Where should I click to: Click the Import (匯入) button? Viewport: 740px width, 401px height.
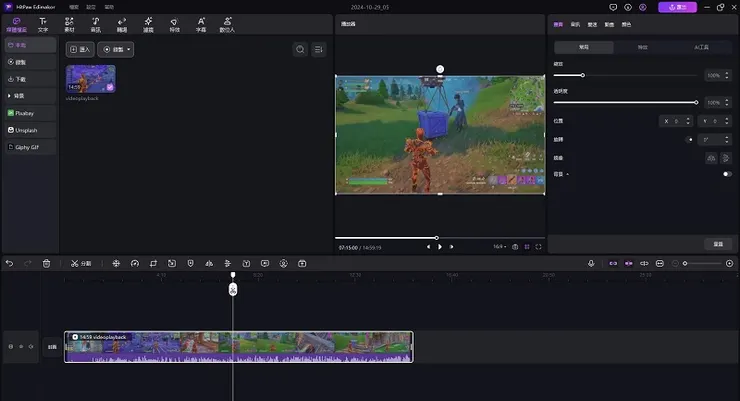click(x=80, y=49)
